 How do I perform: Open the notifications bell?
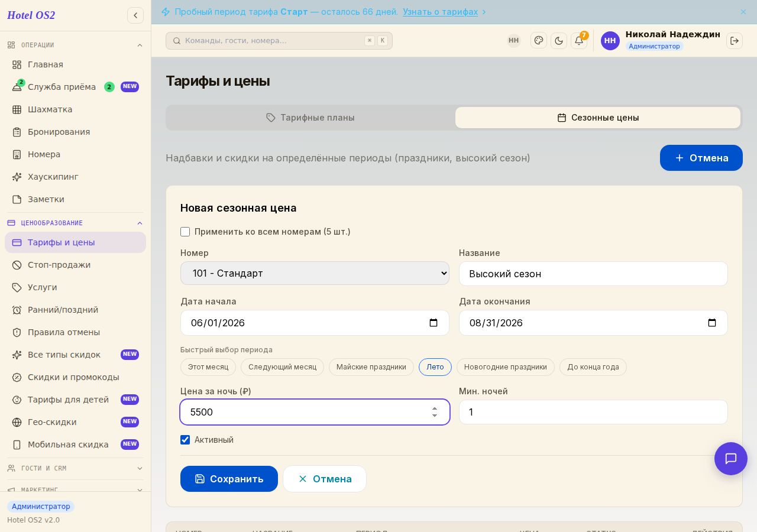(x=579, y=40)
